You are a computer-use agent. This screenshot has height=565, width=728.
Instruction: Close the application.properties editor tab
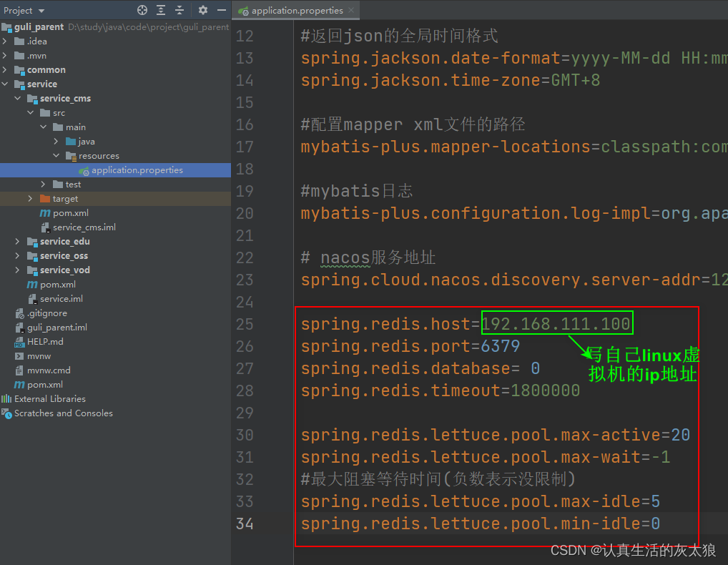tap(351, 11)
